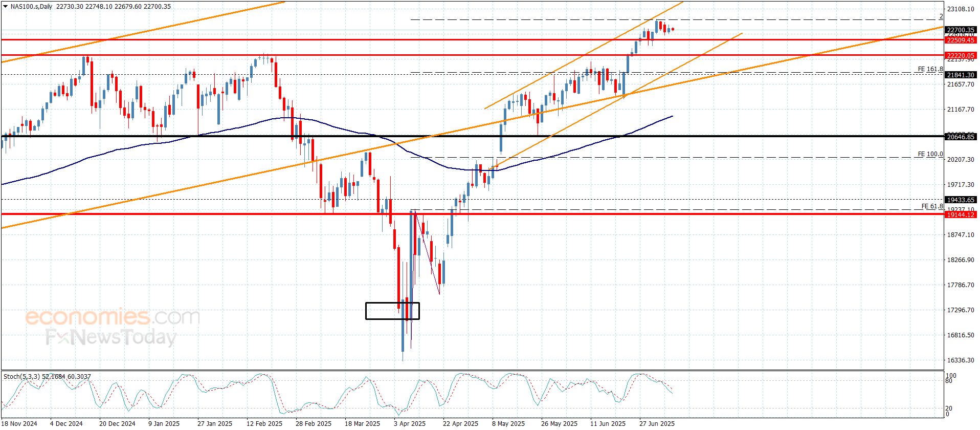Select the black price label 20646.85
The height and width of the screenshot is (430, 980).
click(x=961, y=137)
